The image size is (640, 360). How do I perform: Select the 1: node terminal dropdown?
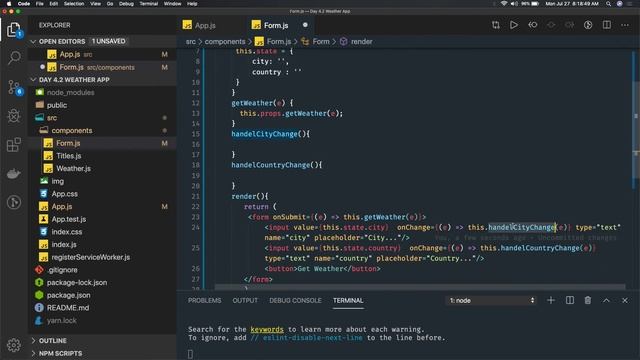click(491, 300)
